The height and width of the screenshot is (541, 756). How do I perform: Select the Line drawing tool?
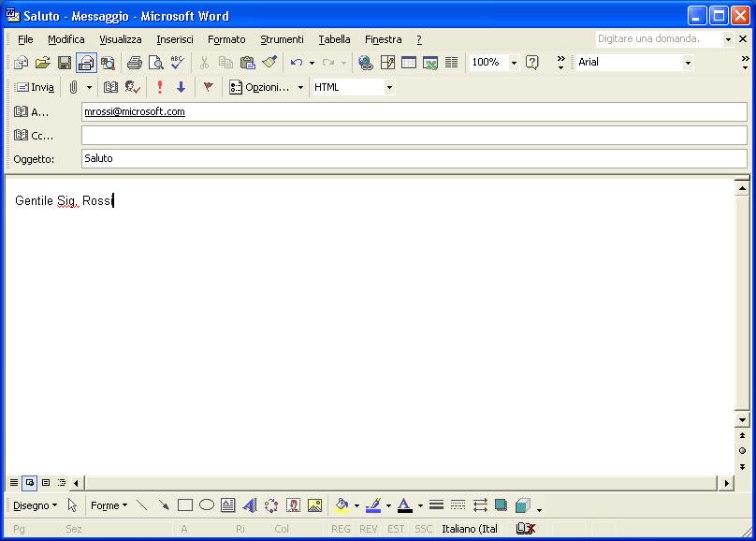click(x=142, y=505)
